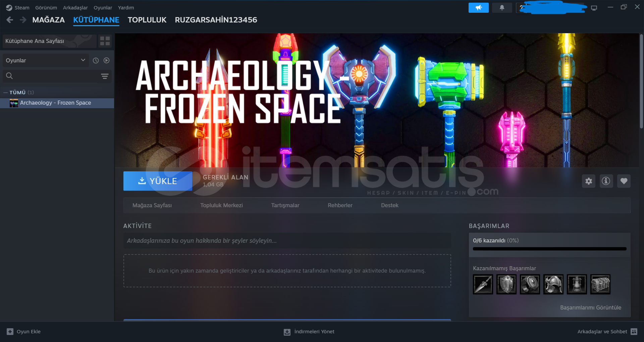Expand the Oyunlar filter dropdown
Image resolution: width=644 pixels, height=342 pixels.
46,60
